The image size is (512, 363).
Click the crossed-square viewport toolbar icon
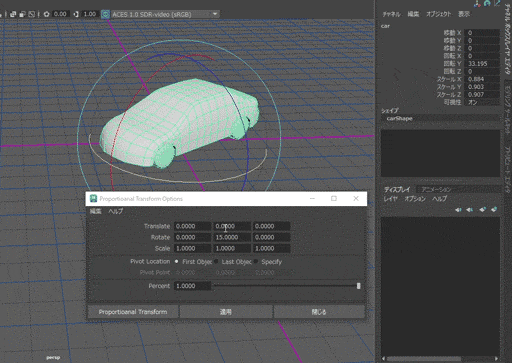(x=32, y=14)
